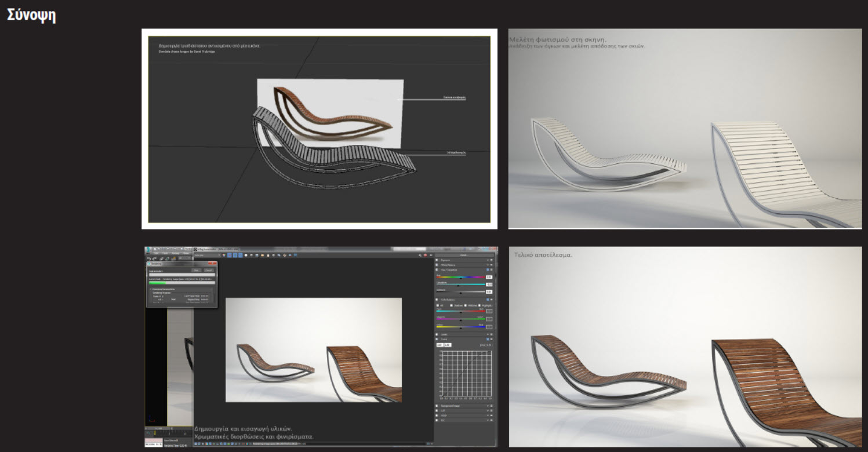Open the white lighting study render thumbnail
The height and width of the screenshot is (452, 868).
(685, 129)
